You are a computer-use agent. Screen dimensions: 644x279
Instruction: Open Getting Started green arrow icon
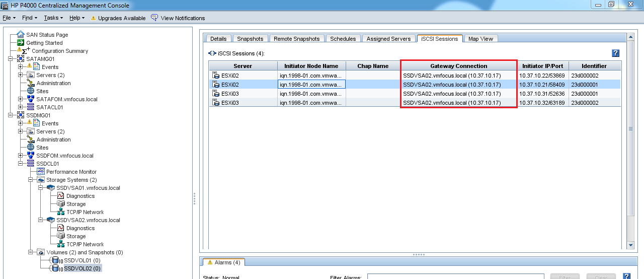[x=21, y=43]
